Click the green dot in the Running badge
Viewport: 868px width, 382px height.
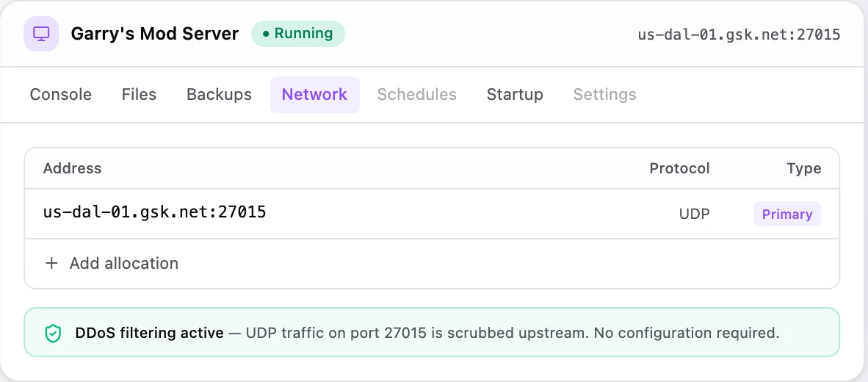point(266,34)
